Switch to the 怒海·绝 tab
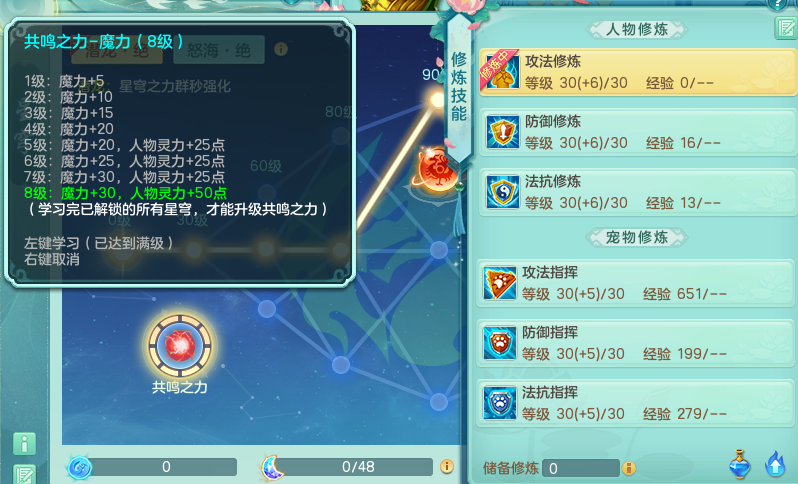The image size is (798, 484). 219,50
